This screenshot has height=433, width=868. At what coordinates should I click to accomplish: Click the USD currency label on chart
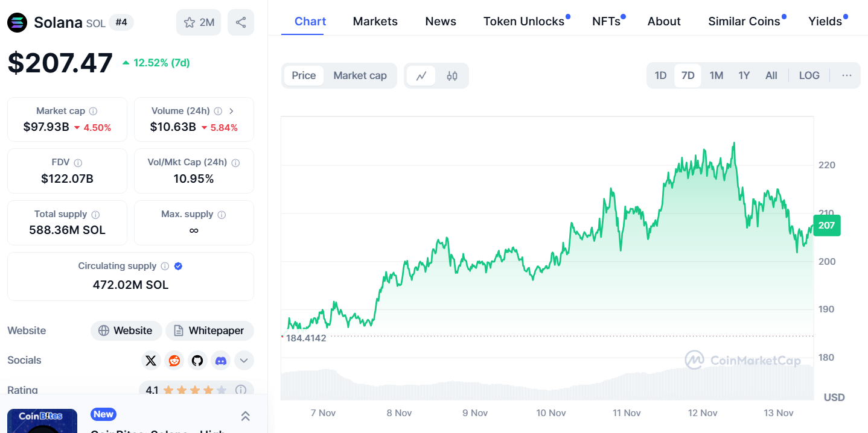click(834, 397)
